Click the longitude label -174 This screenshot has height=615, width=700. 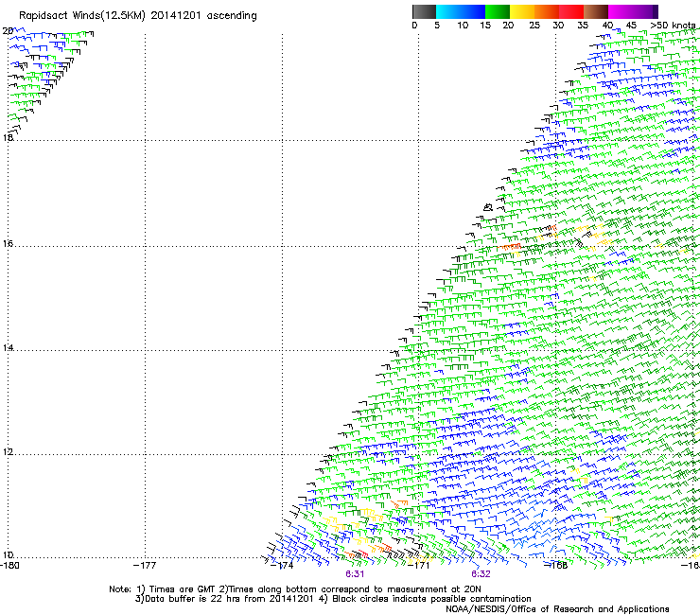[282, 565]
